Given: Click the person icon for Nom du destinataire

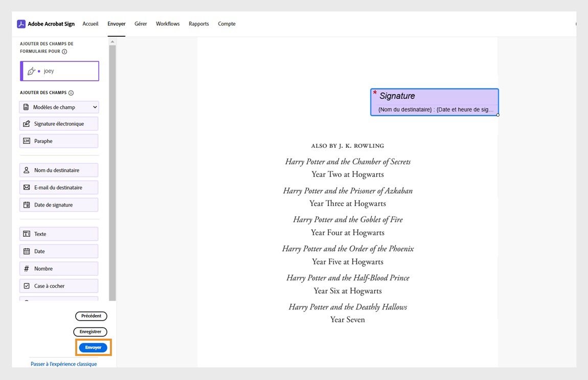Looking at the screenshot, I should pos(27,170).
